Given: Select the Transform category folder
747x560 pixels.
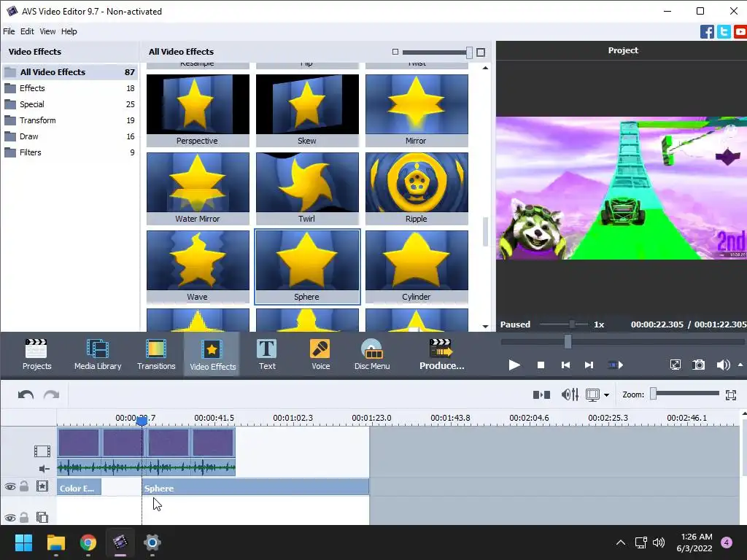Looking at the screenshot, I should point(70,120).
